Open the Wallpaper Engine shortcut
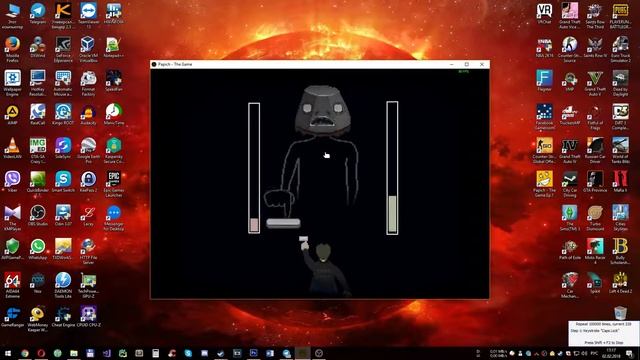The image size is (640, 360). 12,82
